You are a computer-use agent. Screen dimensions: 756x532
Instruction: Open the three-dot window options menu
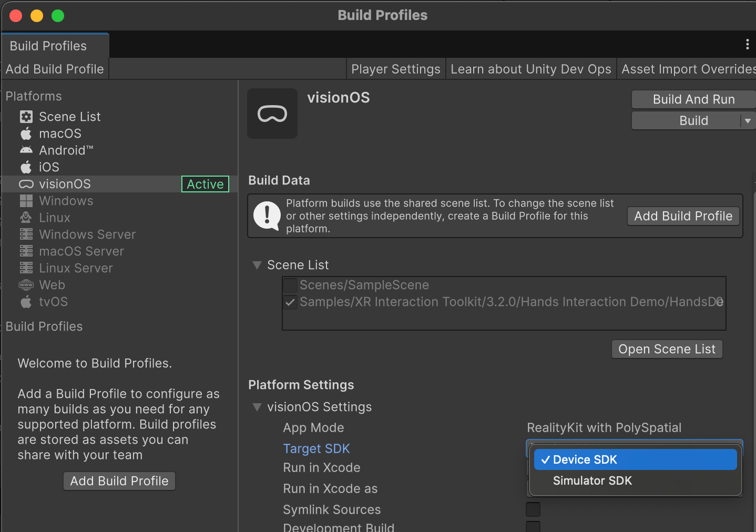click(x=747, y=45)
